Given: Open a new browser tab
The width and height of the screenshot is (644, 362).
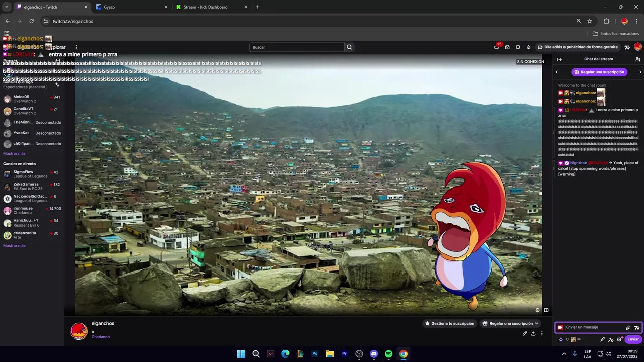Looking at the screenshot, I should pyautogui.click(x=258, y=7).
